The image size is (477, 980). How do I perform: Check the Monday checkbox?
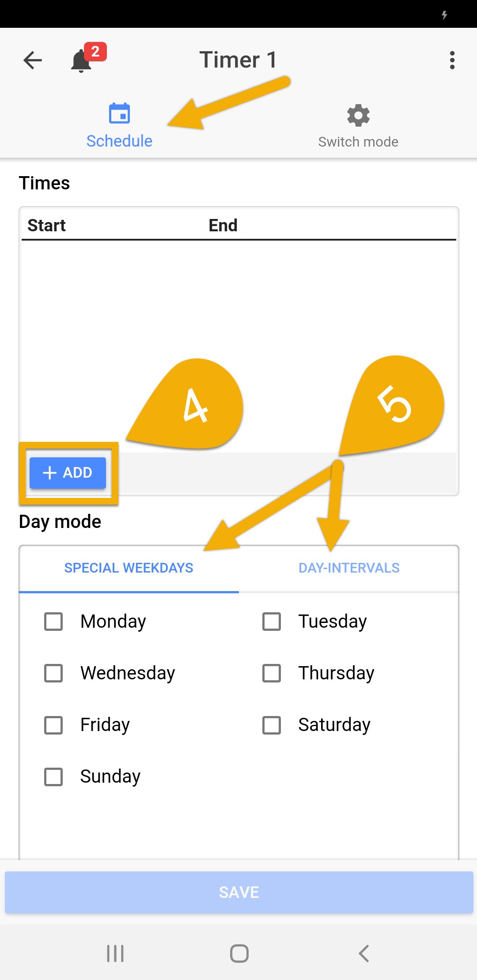point(53,622)
